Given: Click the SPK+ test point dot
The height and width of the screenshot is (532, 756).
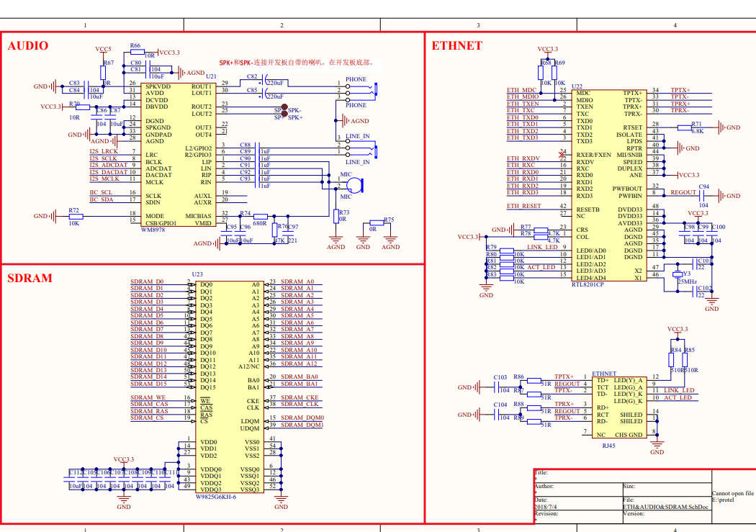Looking at the screenshot, I should click(x=284, y=114).
